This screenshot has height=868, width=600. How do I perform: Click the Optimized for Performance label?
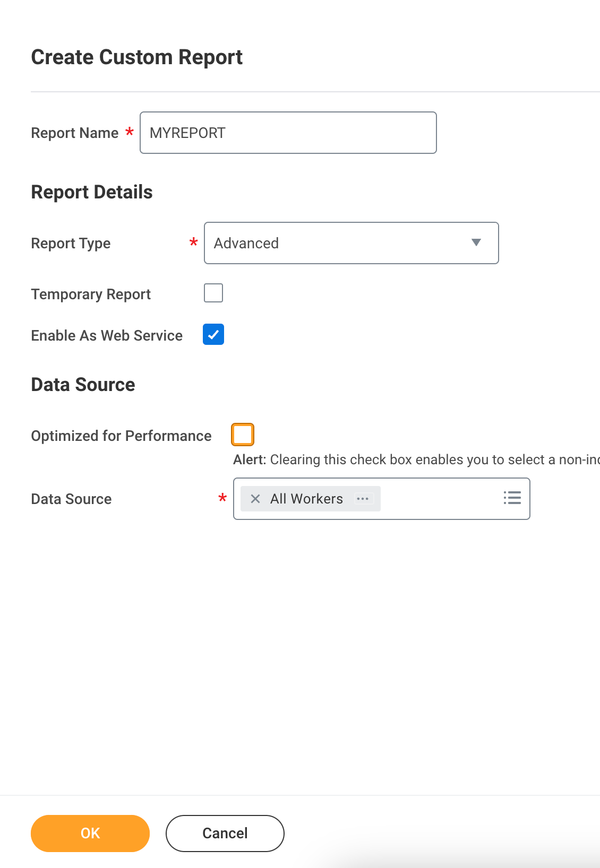121,436
